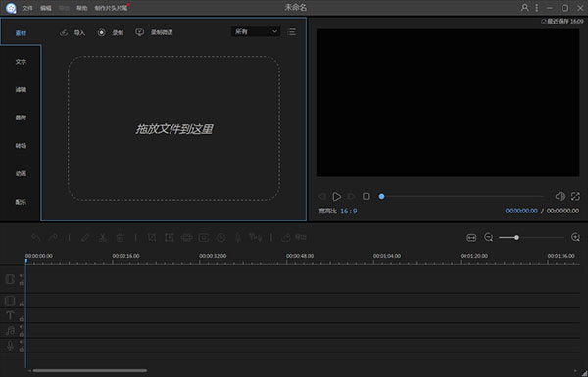Open the three-dot options menu in title bar
The height and width of the screenshot is (377, 588).
click(537, 8)
